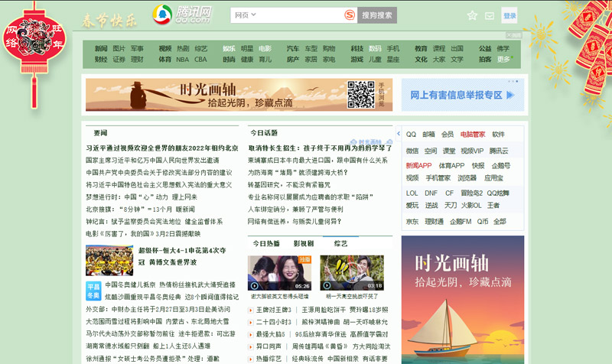This screenshot has height=364, width=612.
Task: Open 汽车 in the navigation bar
Action: point(293,48)
